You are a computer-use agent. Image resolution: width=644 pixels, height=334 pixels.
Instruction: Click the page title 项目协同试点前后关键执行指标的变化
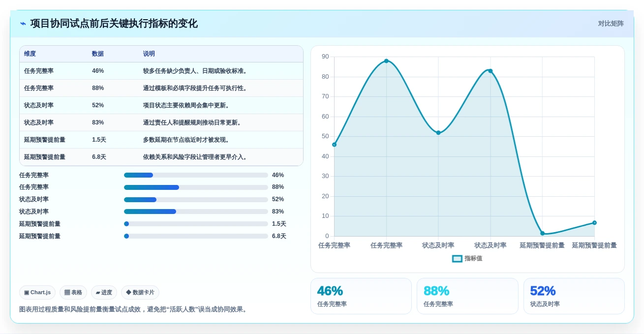[x=114, y=24]
